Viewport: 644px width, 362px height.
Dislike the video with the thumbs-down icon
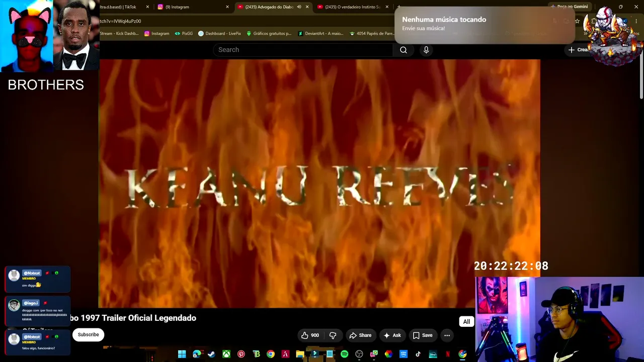[333, 335]
